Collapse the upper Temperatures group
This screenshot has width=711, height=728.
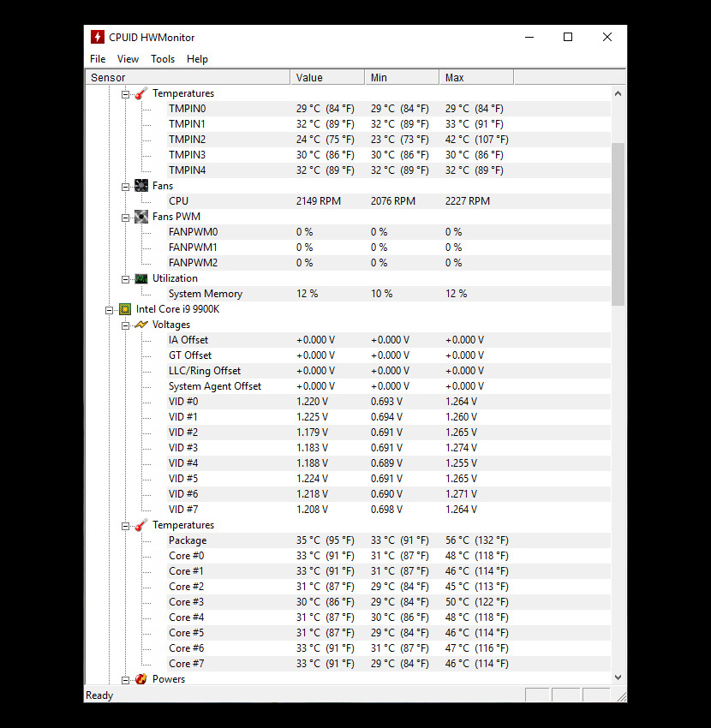tap(125, 95)
